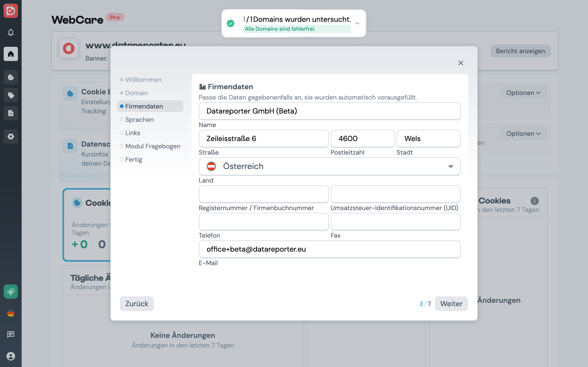
Task: Open the document section in sidebar
Action: (11, 113)
